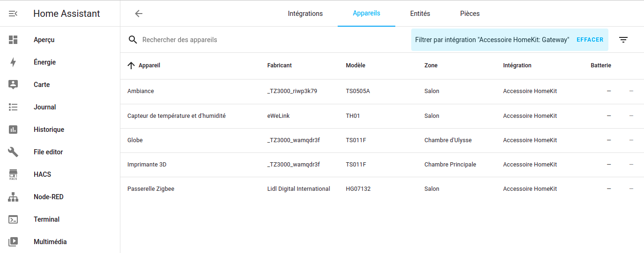Open the Aperçu dashboard icon
Viewport: 644px width, 253px height.
coord(13,40)
